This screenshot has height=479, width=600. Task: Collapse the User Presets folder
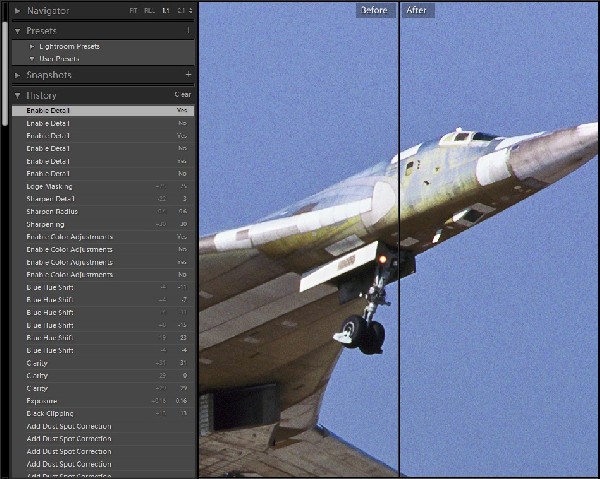tap(32, 59)
